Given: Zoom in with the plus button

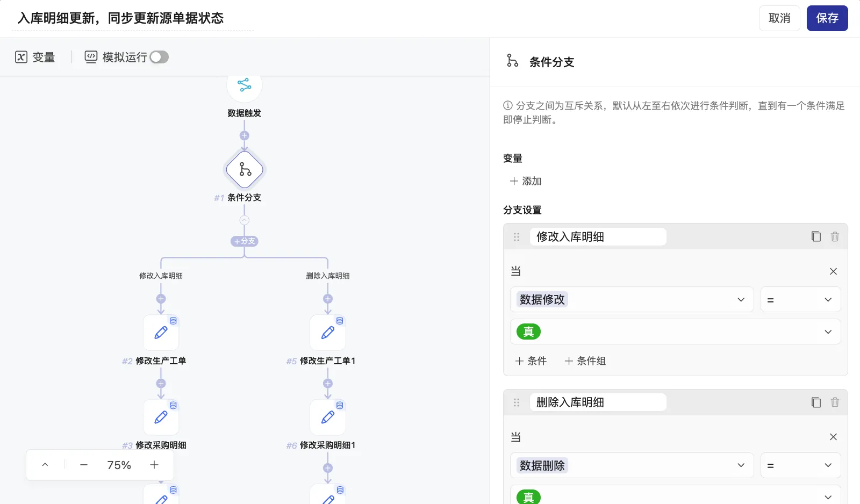Looking at the screenshot, I should tap(154, 465).
